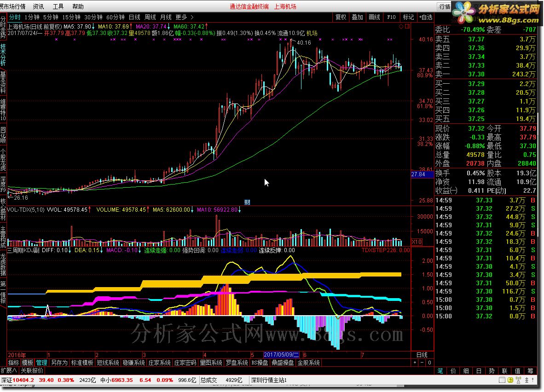Switch chart to 日线 period
This screenshot has width=544, height=392.
pyautogui.click(x=134, y=17)
